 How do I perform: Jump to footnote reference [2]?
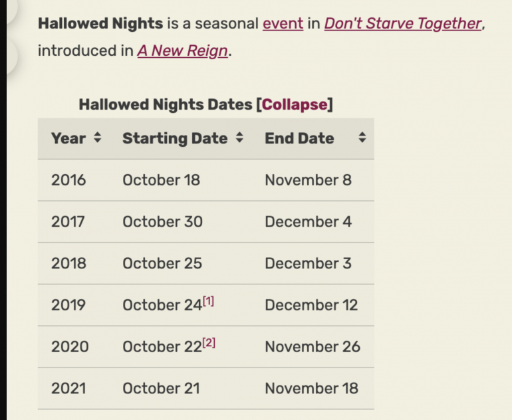209,343
